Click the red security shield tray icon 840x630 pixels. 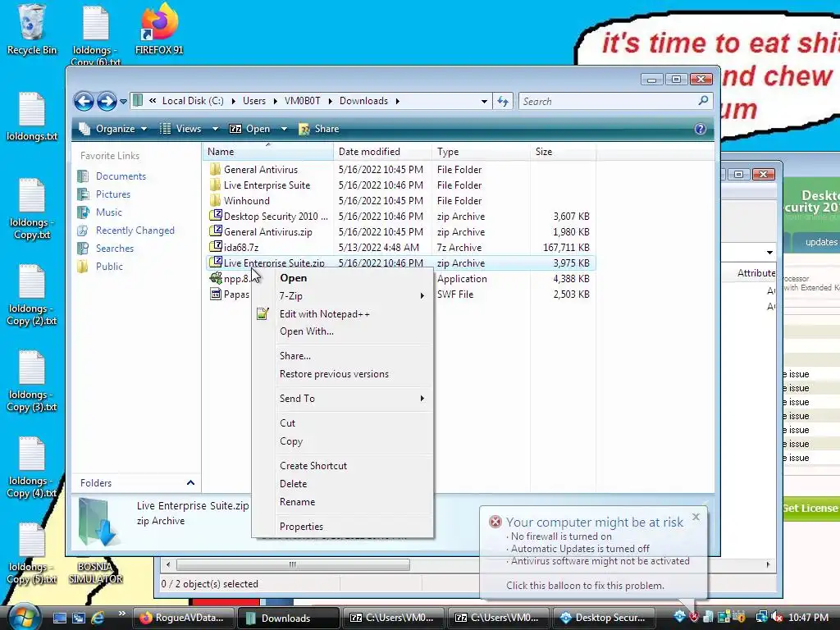pos(694,617)
